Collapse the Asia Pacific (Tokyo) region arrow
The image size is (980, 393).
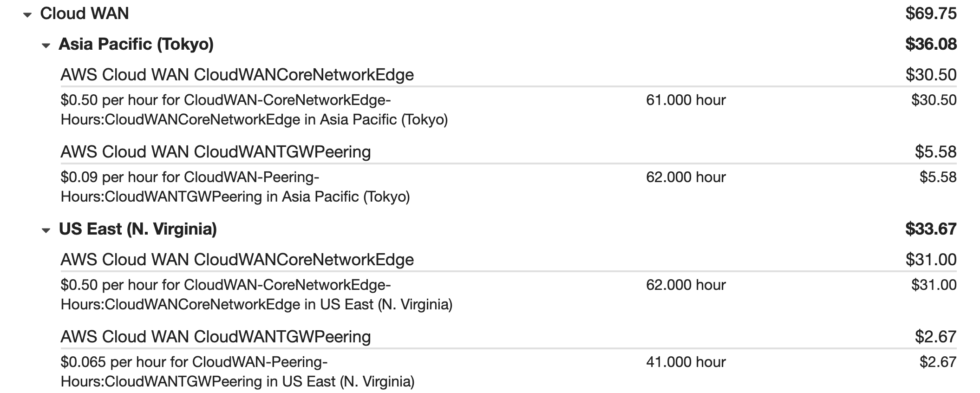(x=46, y=46)
